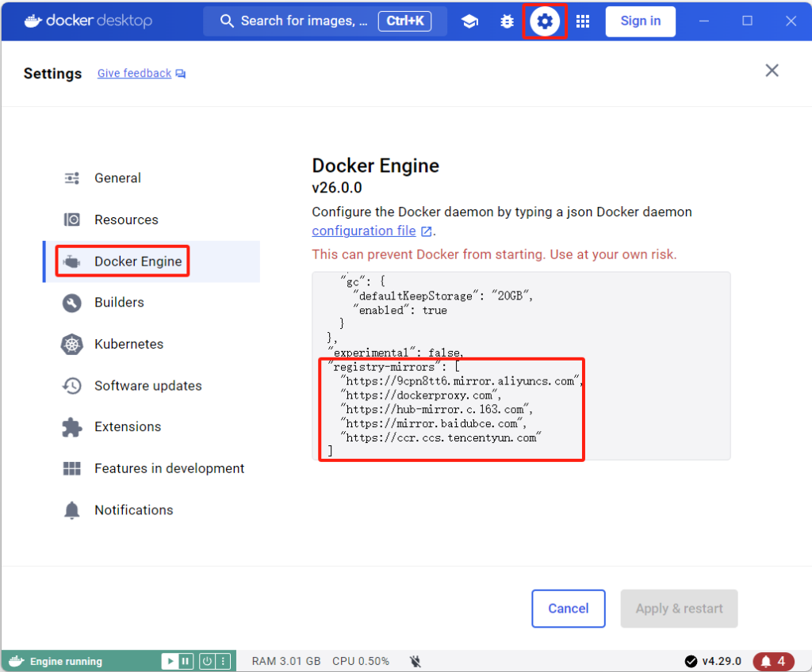
Task: Click the search magnifier icon
Action: (226, 21)
